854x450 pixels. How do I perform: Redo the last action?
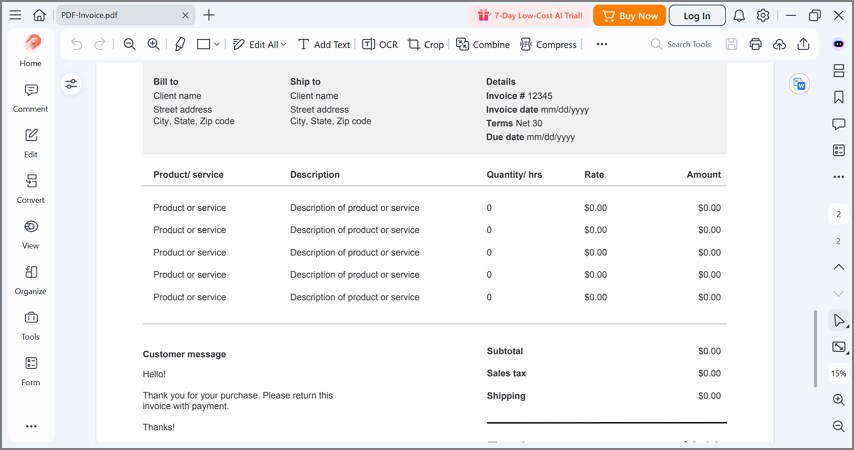click(100, 44)
